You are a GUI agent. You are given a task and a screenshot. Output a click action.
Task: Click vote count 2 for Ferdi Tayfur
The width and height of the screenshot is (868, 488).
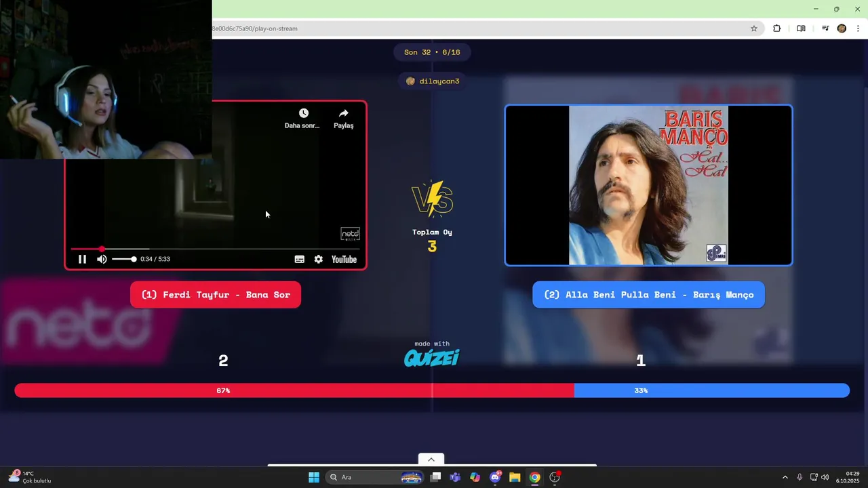(x=223, y=361)
